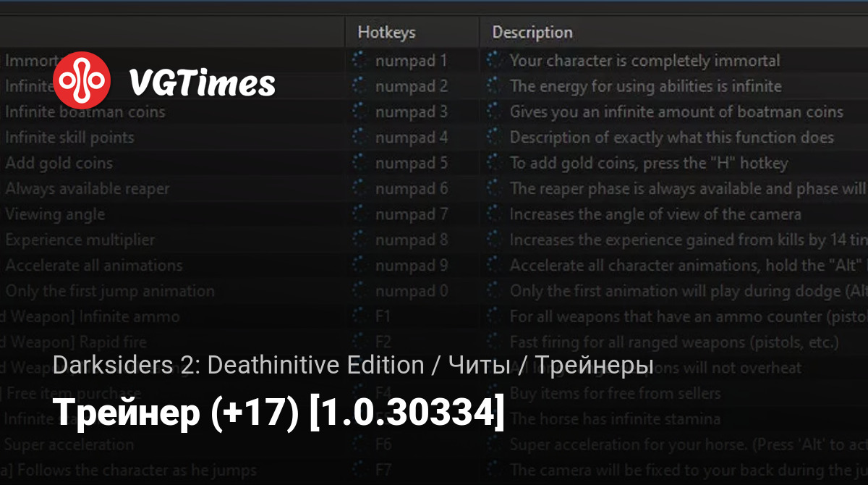Image resolution: width=868 pixels, height=485 pixels.
Task: Select the Always available reaper option
Action: 88,189
